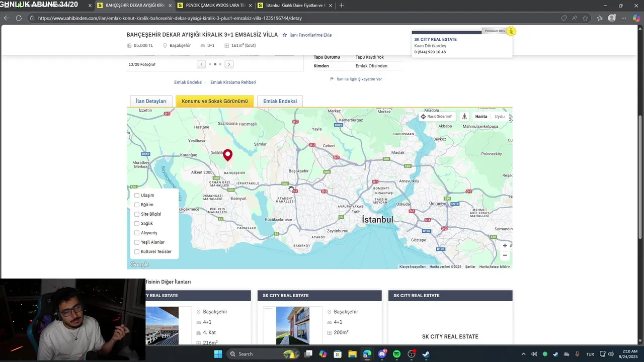Launch the Copilot sidebar icon
Screen dimensions: 644x362
click(x=636, y=18)
